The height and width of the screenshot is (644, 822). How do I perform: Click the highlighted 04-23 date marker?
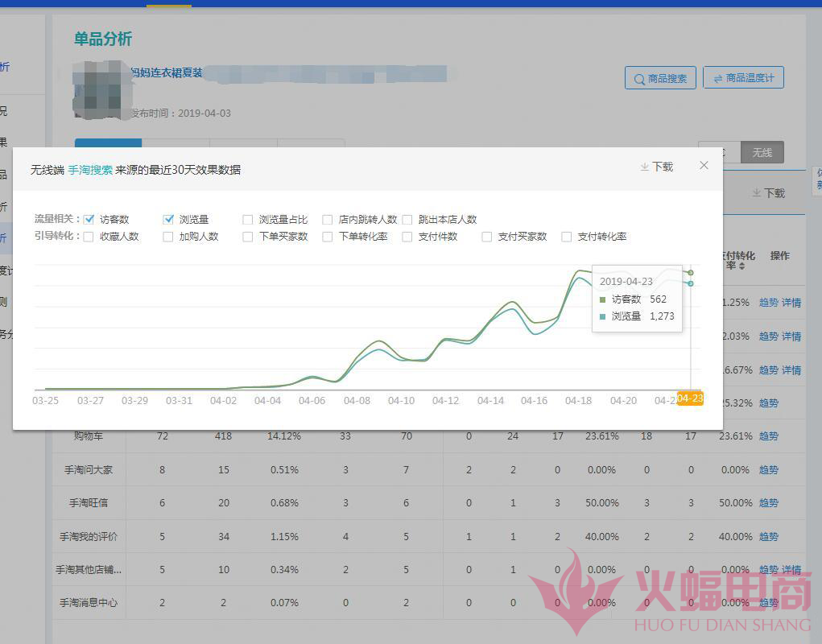(x=690, y=399)
